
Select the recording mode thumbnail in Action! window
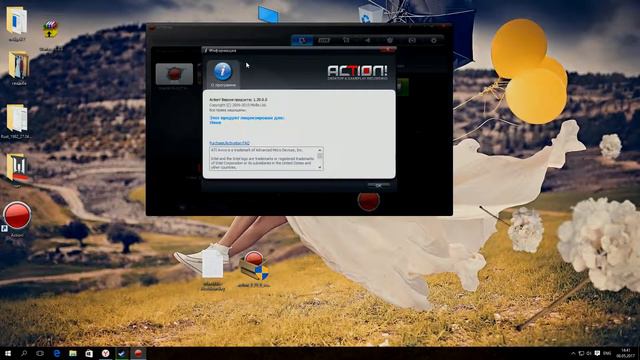click(174, 74)
